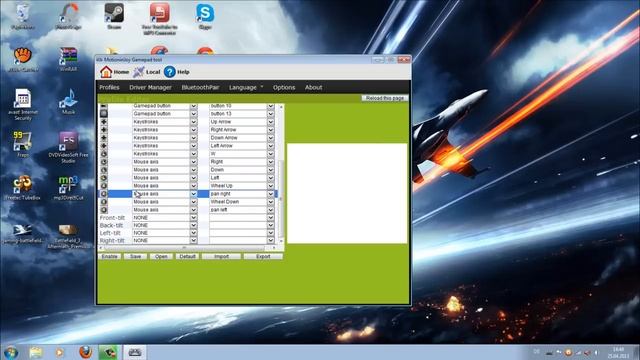Image resolution: width=640 pixels, height=360 pixels.
Task: Launch DVDVideoSoft Free Studio icon
Action: point(68,147)
